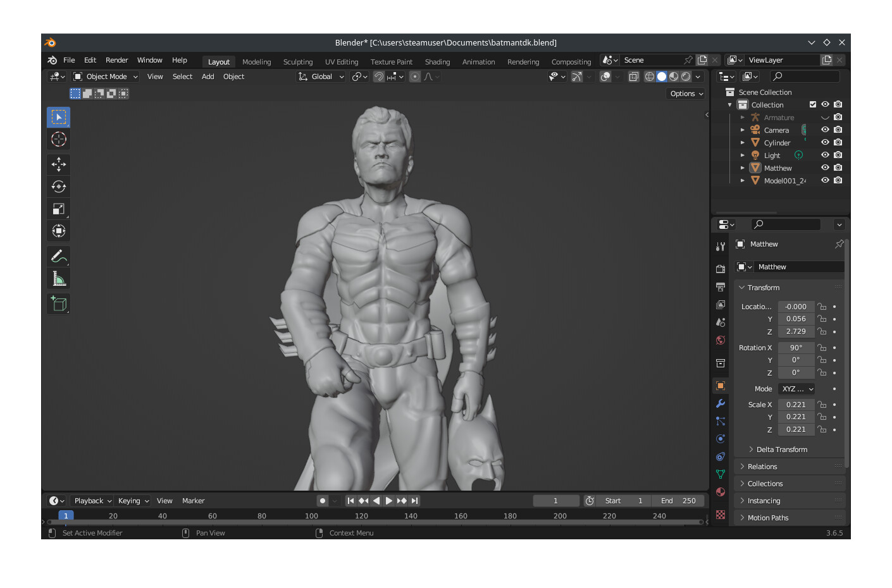892x588 pixels.
Task: Open Render properties tab
Action: (x=721, y=269)
